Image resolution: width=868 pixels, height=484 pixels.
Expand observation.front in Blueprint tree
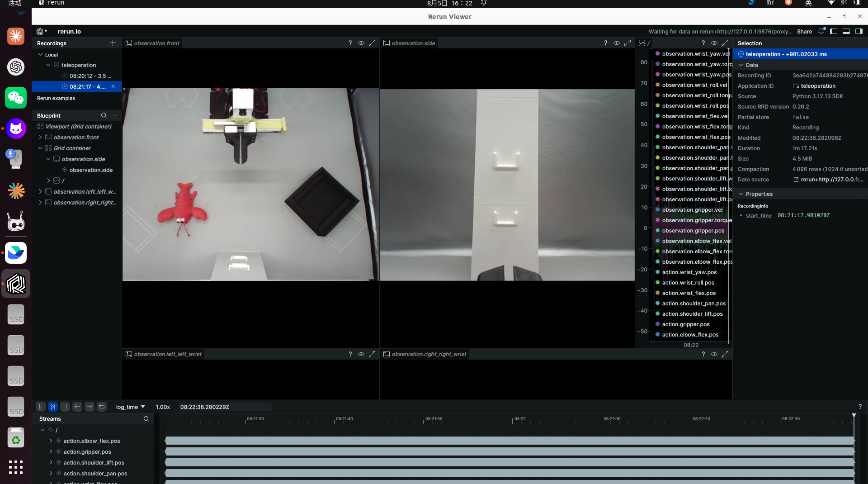40,137
